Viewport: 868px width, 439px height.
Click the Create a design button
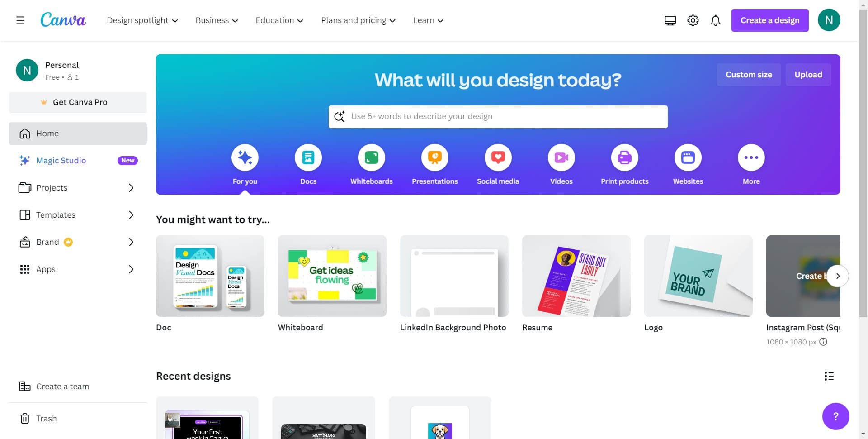pos(769,20)
